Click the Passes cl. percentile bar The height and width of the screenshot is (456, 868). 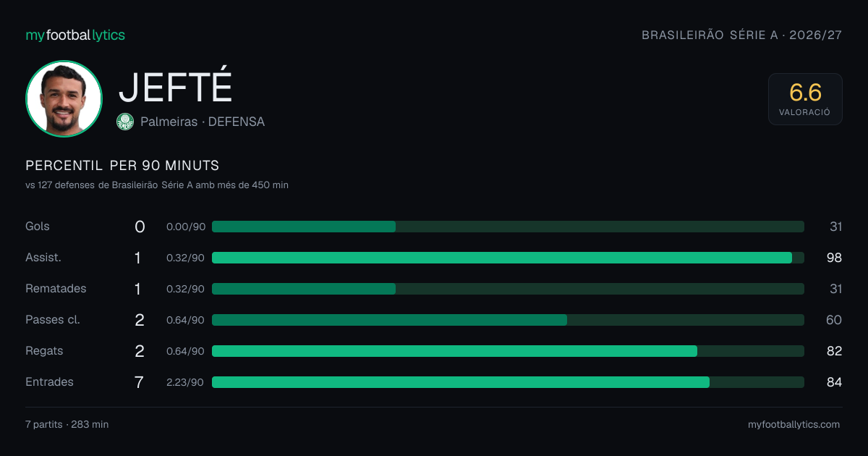click(x=508, y=320)
